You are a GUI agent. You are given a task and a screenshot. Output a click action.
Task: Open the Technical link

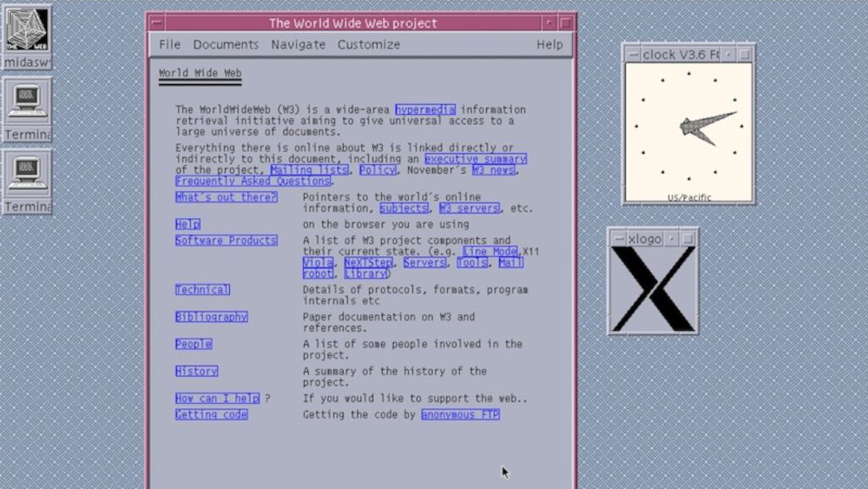click(202, 289)
